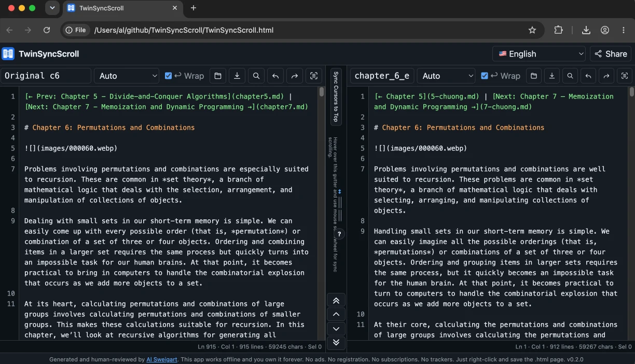635x364 pixels.
Task: Open browser profile icon
Action: coord(605,30)
